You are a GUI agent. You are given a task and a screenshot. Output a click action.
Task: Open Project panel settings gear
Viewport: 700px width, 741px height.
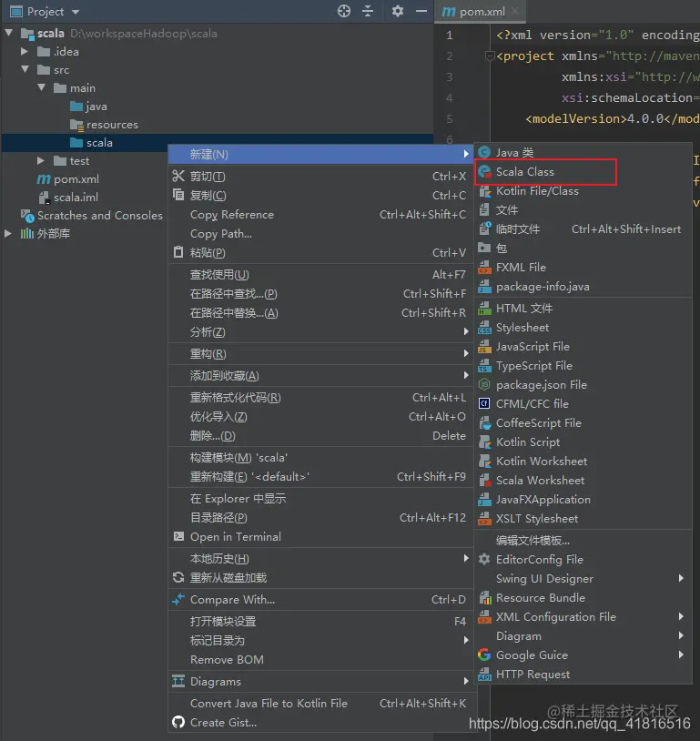(398, 11)
